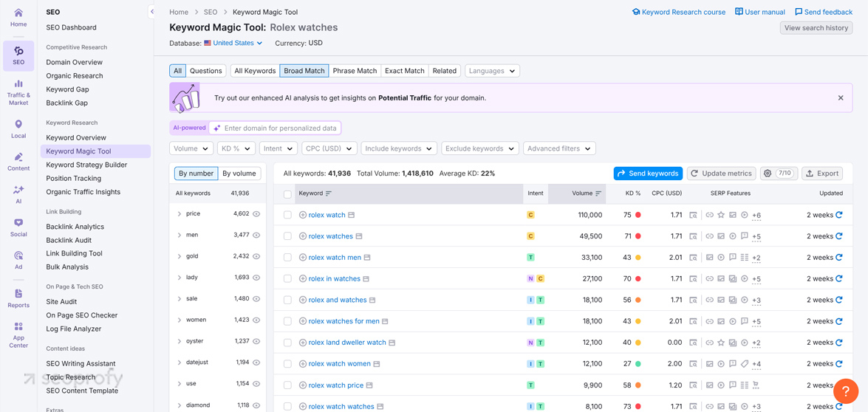Open the Advanced filters dropdown

click(559, 148)
